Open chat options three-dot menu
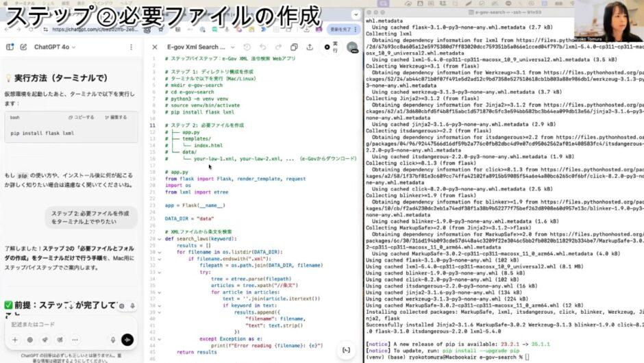 [129, 47]
